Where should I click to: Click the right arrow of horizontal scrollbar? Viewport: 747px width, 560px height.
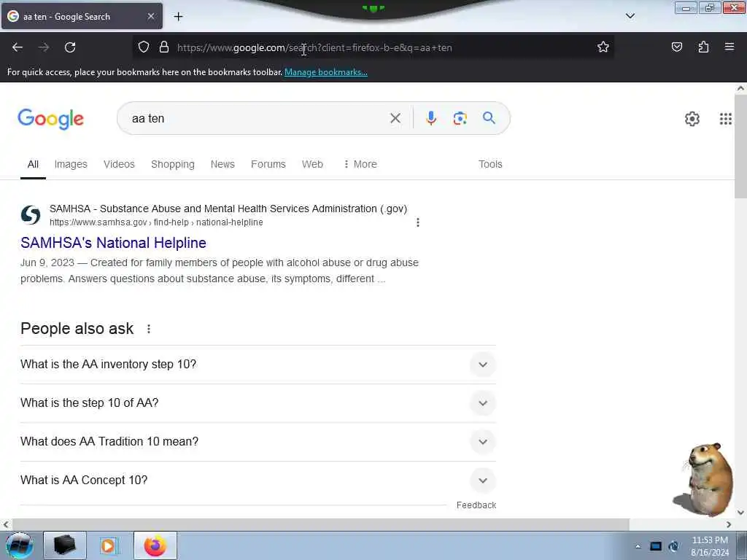pyautogui.click(x=729, y=524)
